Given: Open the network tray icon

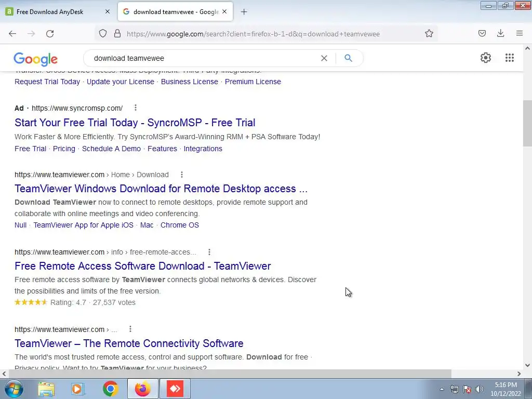Looking at the screenshot, I should (454, 389).
